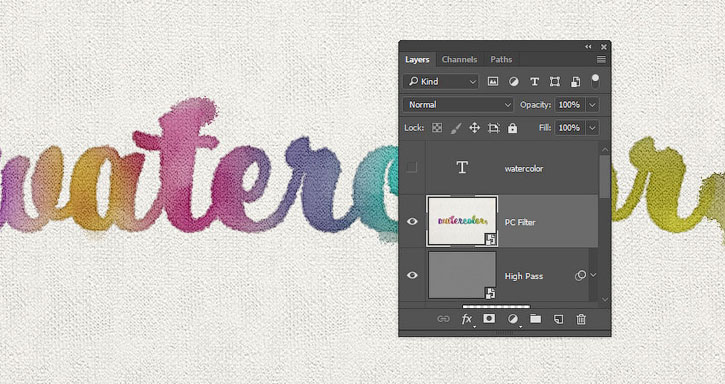The height and width of the screenshot is (384, 725).
Task: Click prevent artboard auto-nesting lock icon
Action: (493, 128)
